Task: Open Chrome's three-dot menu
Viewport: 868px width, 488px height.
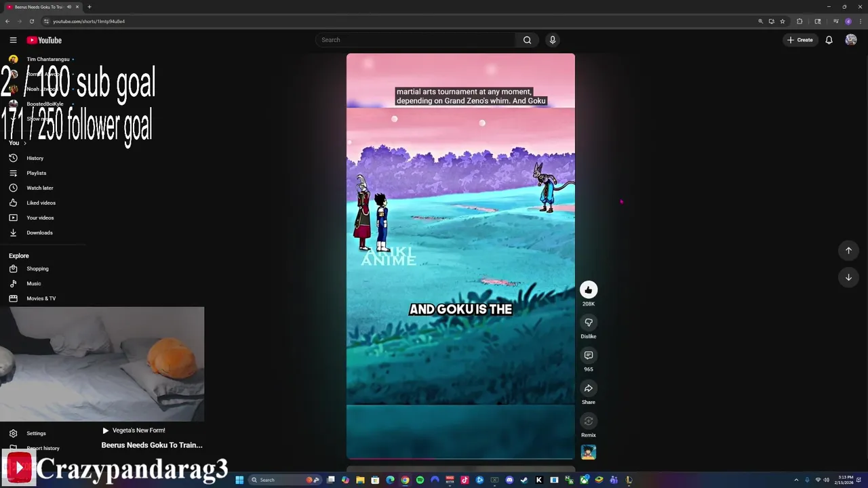Action: point(861,21)
